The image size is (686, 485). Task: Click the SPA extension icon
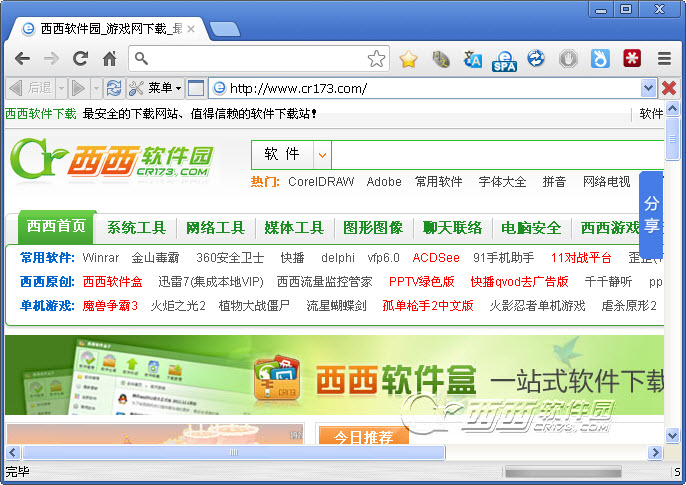(504, 60)
